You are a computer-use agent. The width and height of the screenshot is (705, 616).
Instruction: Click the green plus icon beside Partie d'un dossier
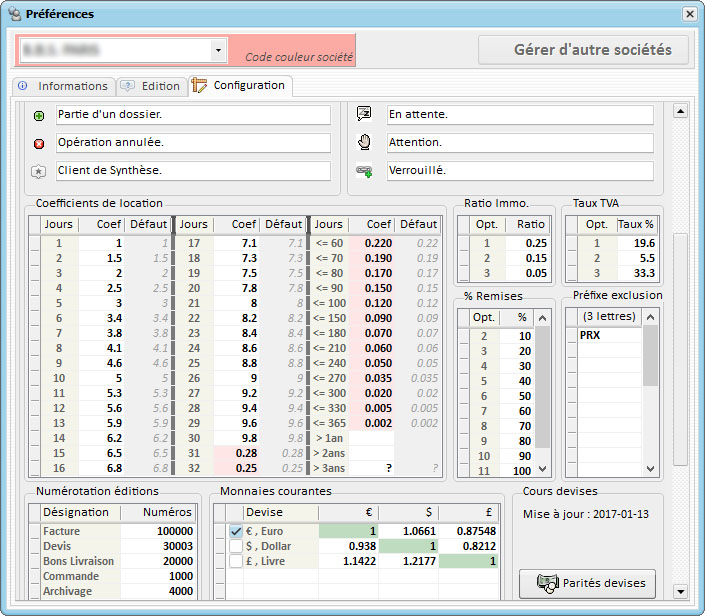(39, 116)
